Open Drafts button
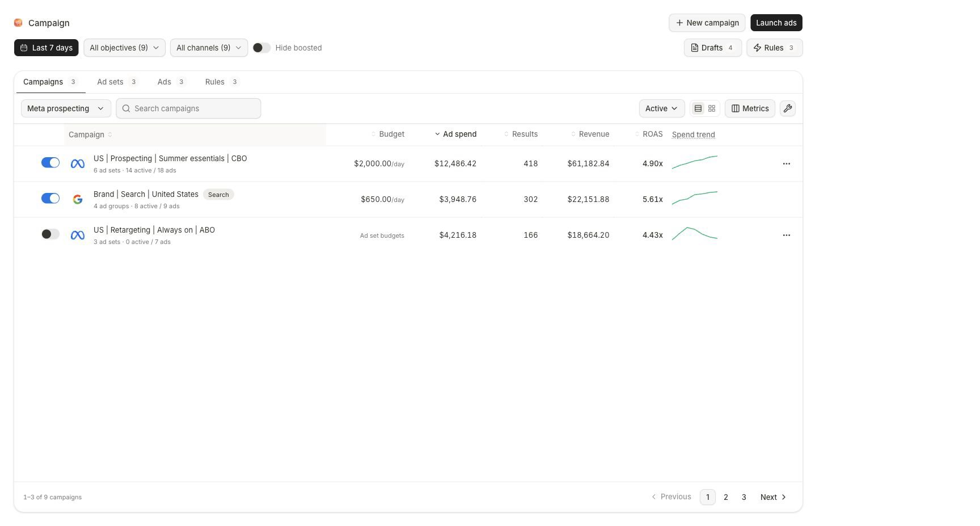 pyautogui.click(x=713, y=48)
